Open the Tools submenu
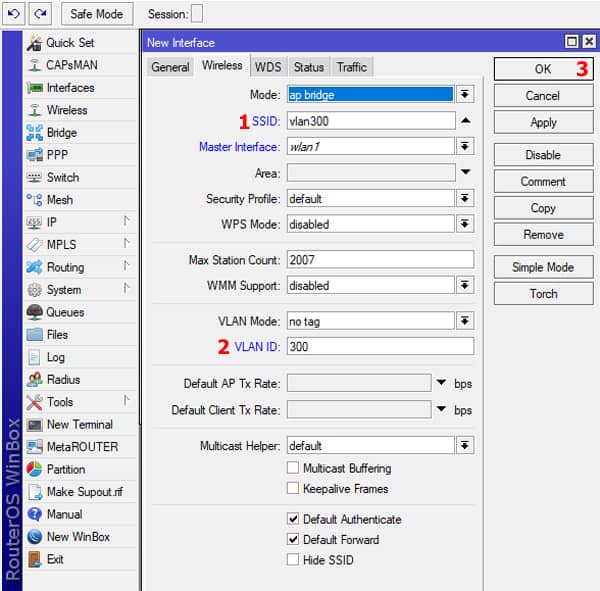This screenshot has height=591, width=600. click(x=81, y=402)
